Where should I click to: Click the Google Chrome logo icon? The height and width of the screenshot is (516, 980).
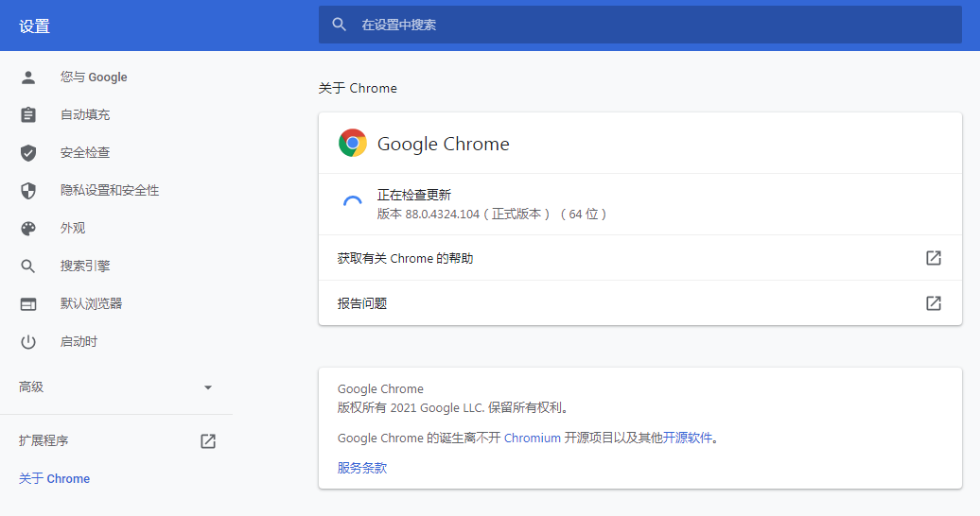click(x=353, y=144)
